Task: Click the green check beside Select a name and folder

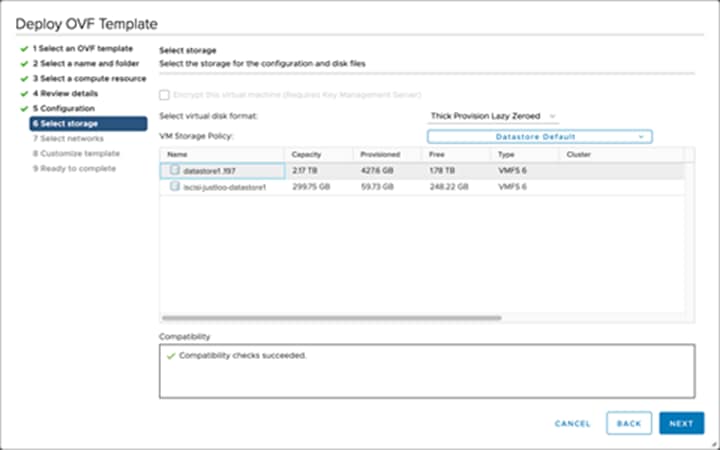Action: pyautogui.click(x=24, y=64)
